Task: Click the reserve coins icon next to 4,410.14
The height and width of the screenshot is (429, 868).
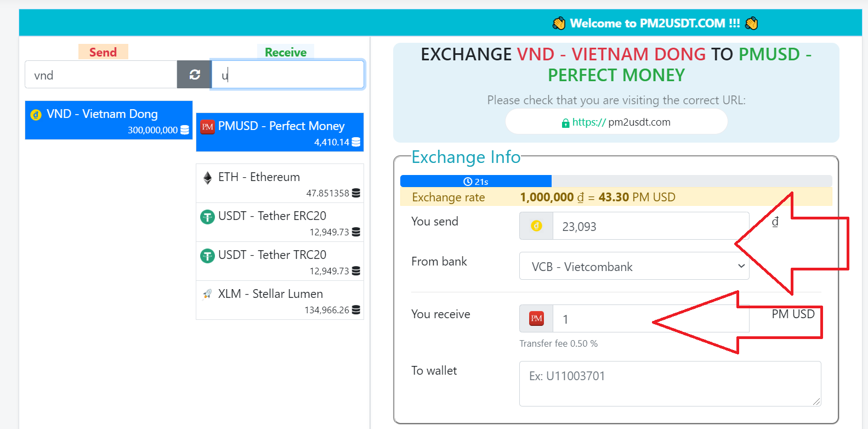Action: pos(356,142)
